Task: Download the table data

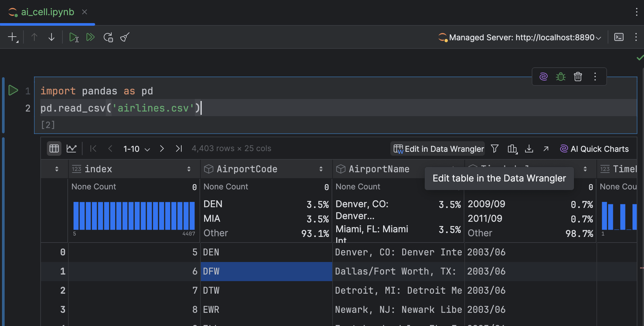Action: coord(529,149)
